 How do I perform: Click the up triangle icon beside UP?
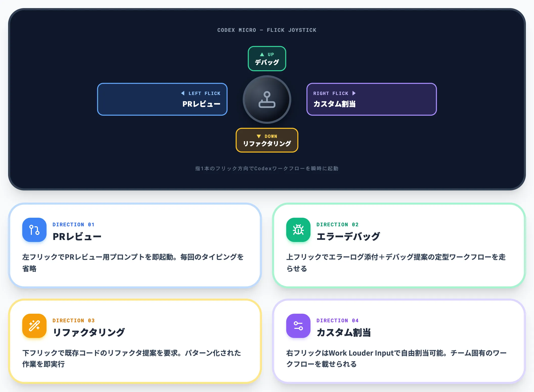point(262,54)
